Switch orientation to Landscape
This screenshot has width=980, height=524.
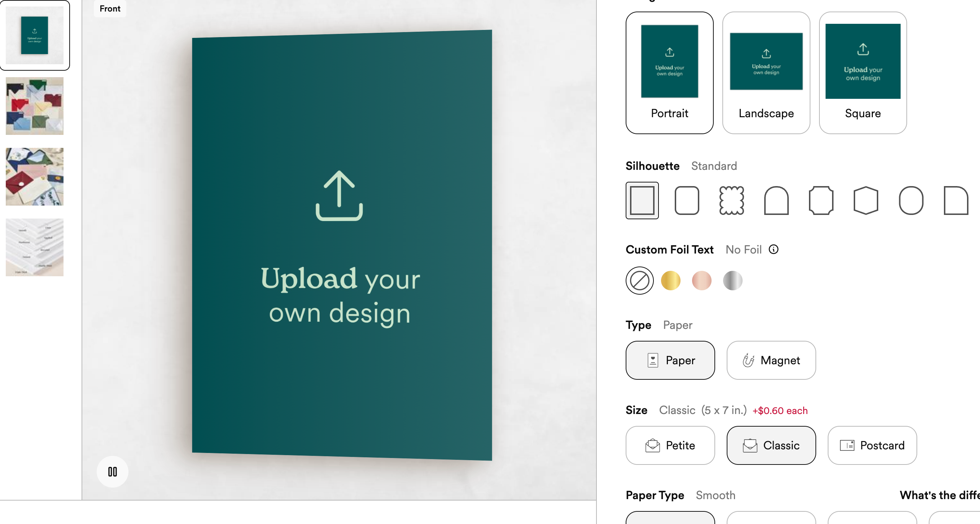(x=766, y=73)
